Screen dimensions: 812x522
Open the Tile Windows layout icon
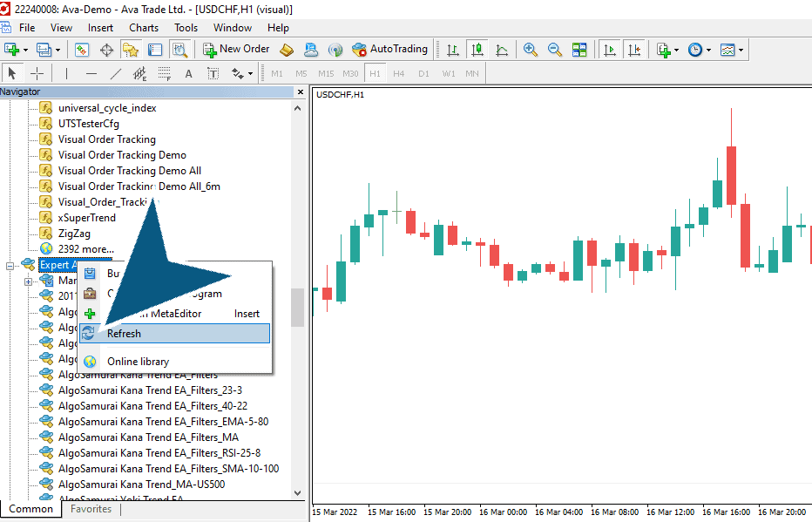point(579,50)
